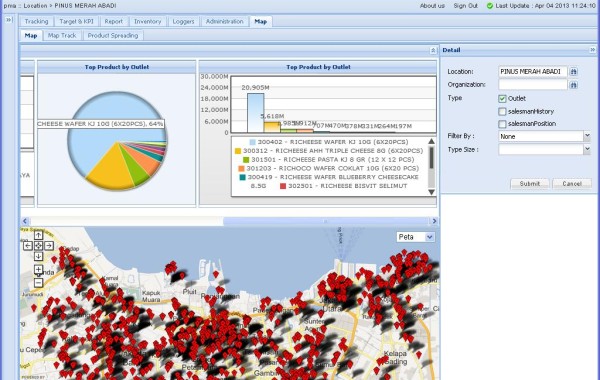Viewport: 600px width, 380px height.
Task: Pan the map down with the arrow icon
Action: click(38, 256)
